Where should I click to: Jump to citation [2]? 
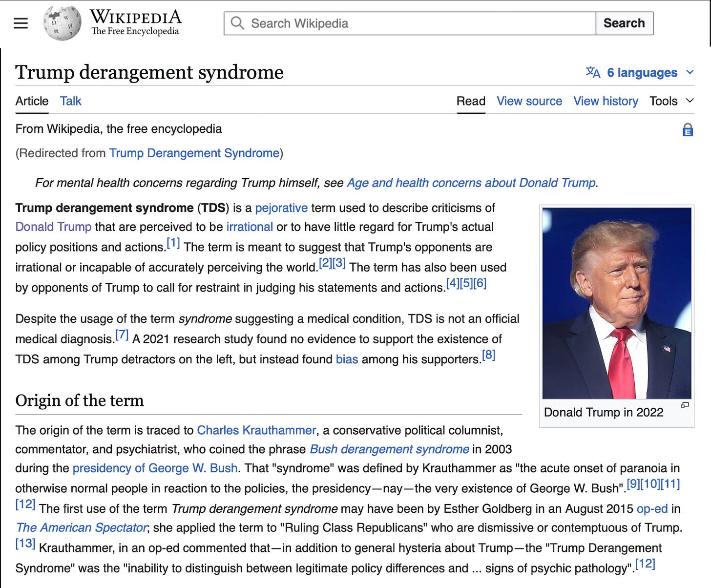tap(325, 263)
